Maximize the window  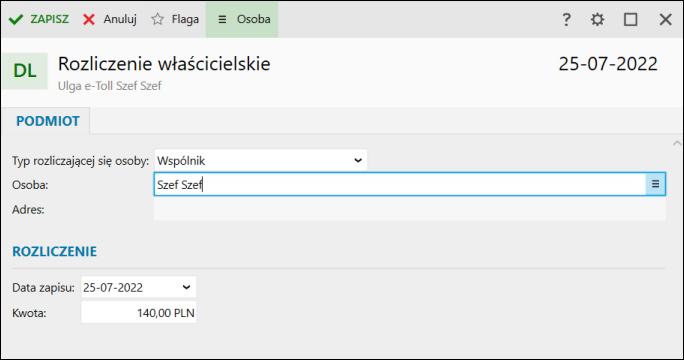(x=630, y=20)
